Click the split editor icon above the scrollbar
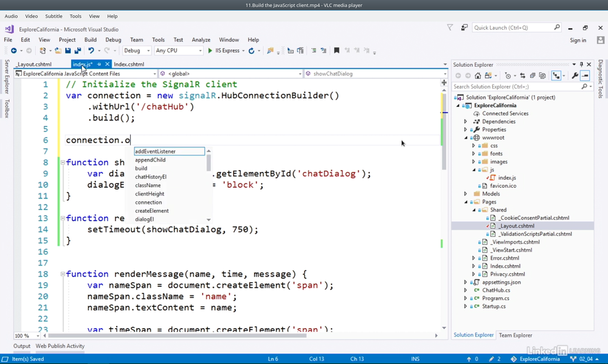 pyautogui.click(x=444, y=82)
